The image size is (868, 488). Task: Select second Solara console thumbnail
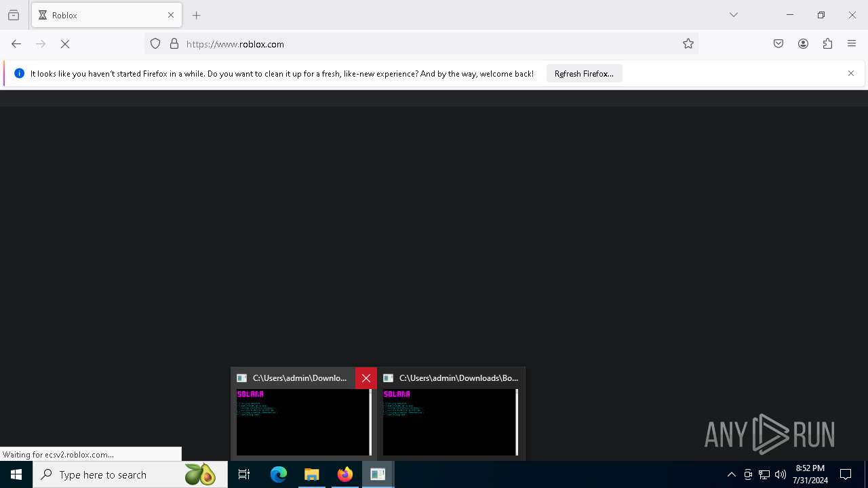[x=450, y=422]
